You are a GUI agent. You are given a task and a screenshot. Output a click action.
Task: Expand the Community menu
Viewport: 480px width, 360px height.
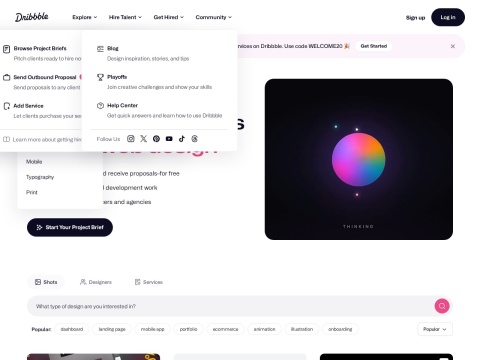coord(214,17)
